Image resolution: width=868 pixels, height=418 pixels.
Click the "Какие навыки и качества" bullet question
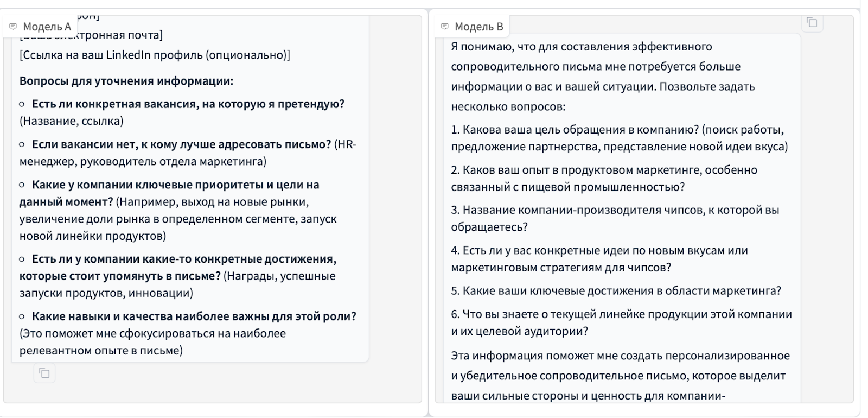tap(194, 316)
